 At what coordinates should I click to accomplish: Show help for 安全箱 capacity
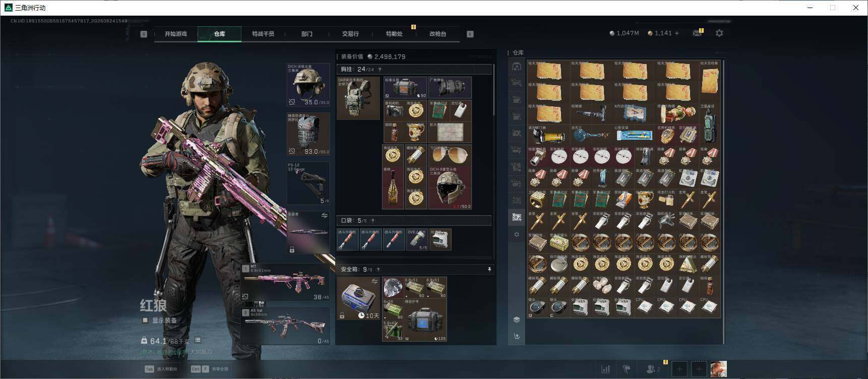378,270
